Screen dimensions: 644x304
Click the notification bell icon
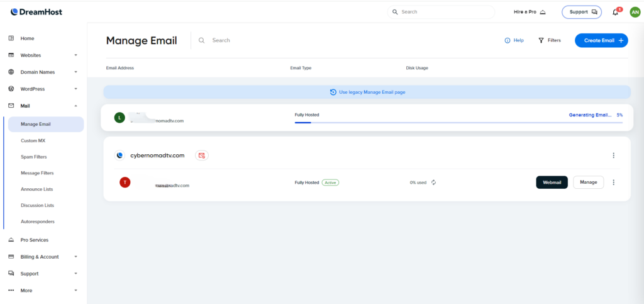[615, 12]
